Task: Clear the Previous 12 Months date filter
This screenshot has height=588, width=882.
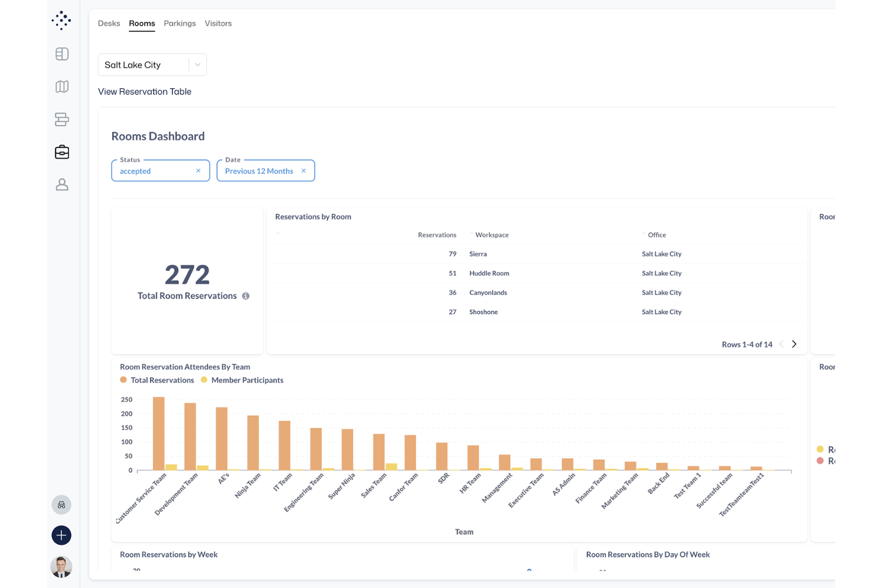Action: tap(304, 170)
